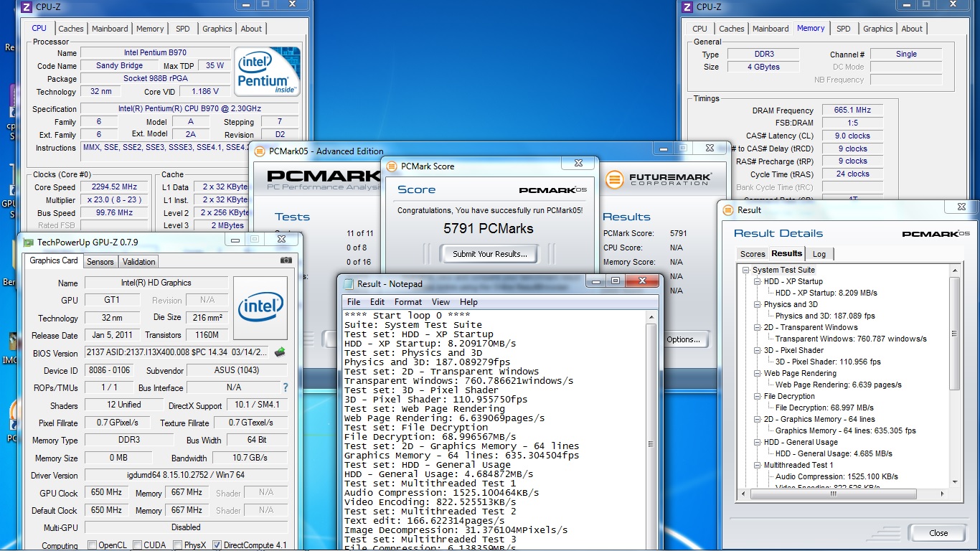Select Transparent Windows: 760.787 windows/s row
The image size is (980, 551).
851,339
